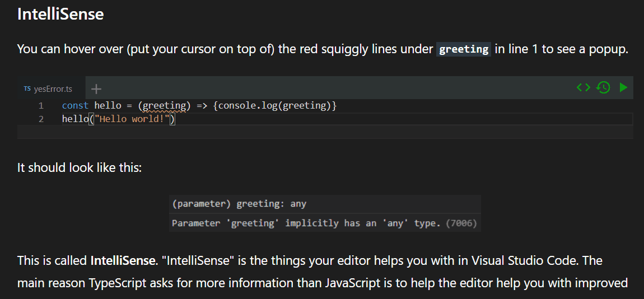Screen dimensions: 644x299
Task: Click the IntelliSense heading
Action: (x=60, y=15)
